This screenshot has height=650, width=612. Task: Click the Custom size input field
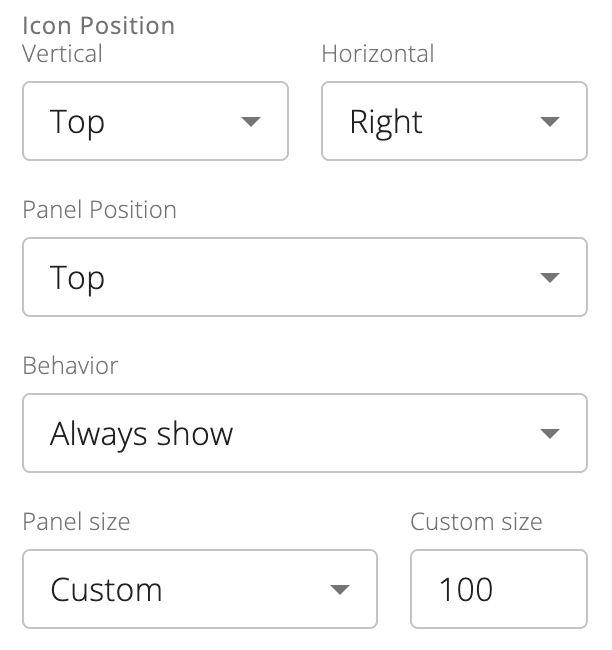tap(498, 589)
